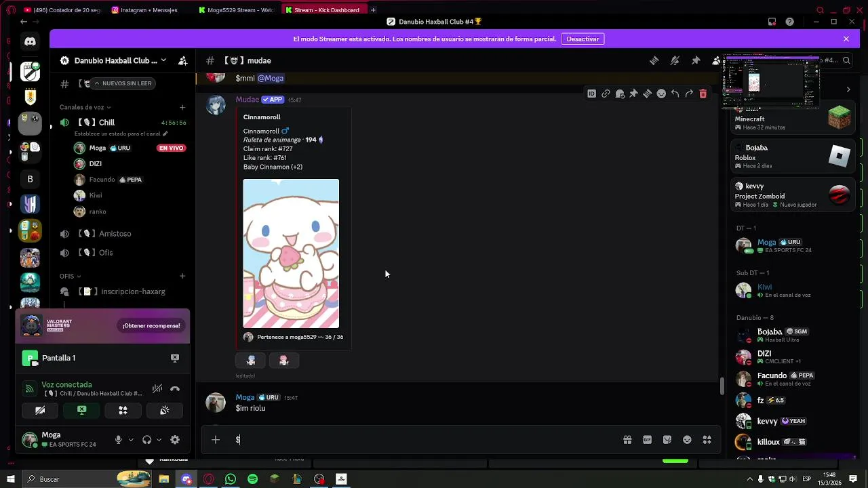
Task: Claim Valorant Masters Obtener recompensa button
Action: (151, 326)
